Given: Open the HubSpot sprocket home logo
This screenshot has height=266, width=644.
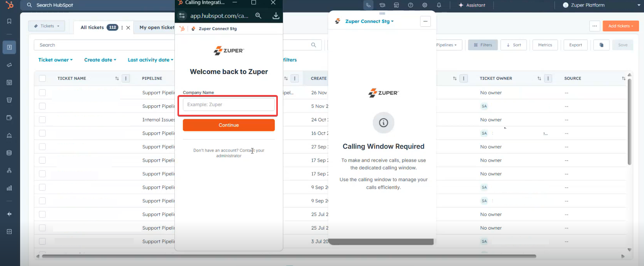Looking at the screenshot, I should (x=9, y=5).
